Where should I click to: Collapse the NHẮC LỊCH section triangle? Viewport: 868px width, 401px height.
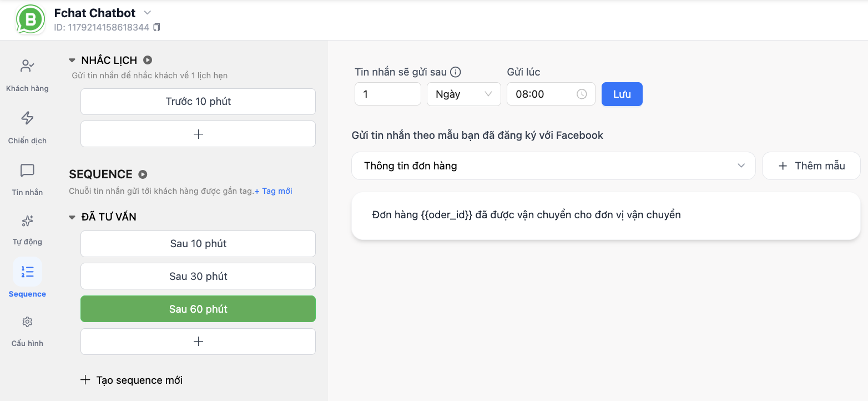point(72,61)
